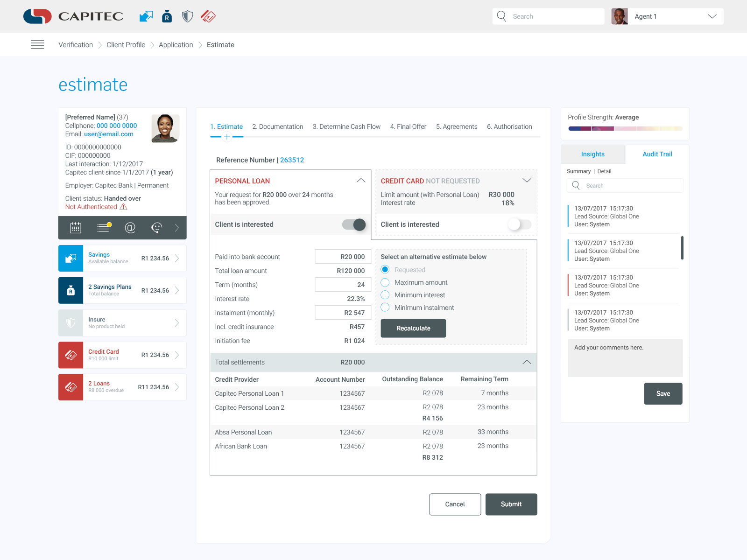Open the insurance shield icon in header
Viewport: 747px width, 560px height.
[187, 17]
